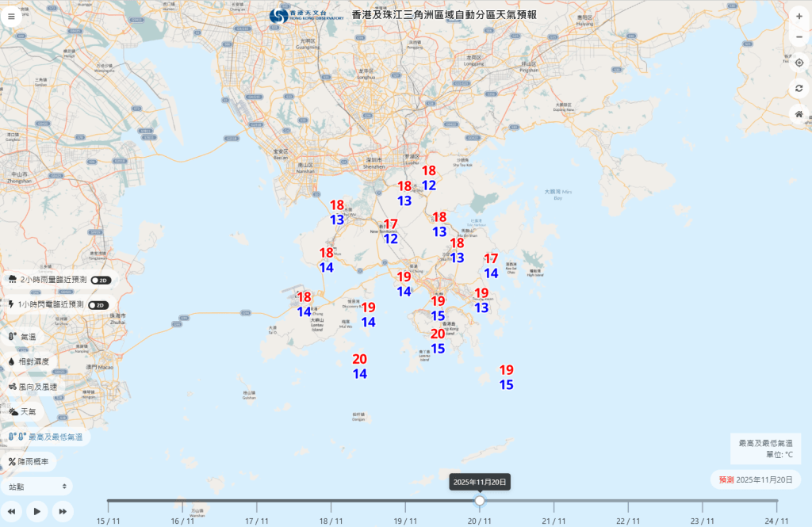
Task: Open the hamburger menu
Action: [12, 16]
